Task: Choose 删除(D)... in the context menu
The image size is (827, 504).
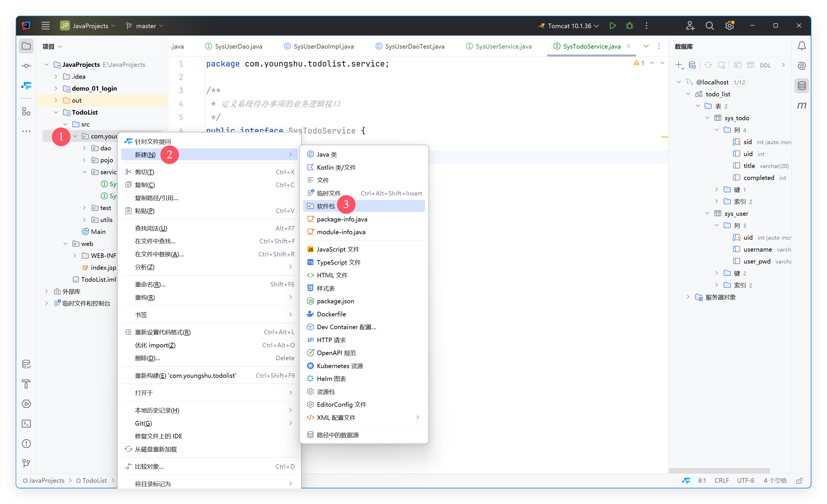Action: [x=209, y=358]
